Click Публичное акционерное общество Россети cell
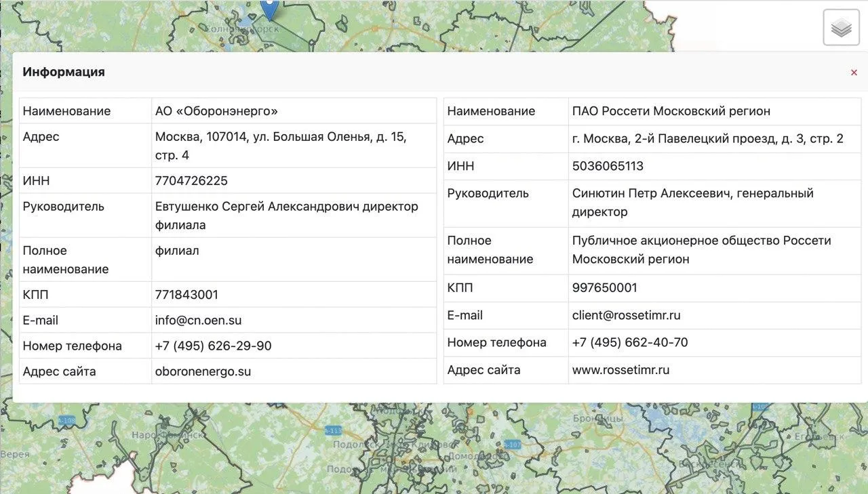 click(715, 250)
